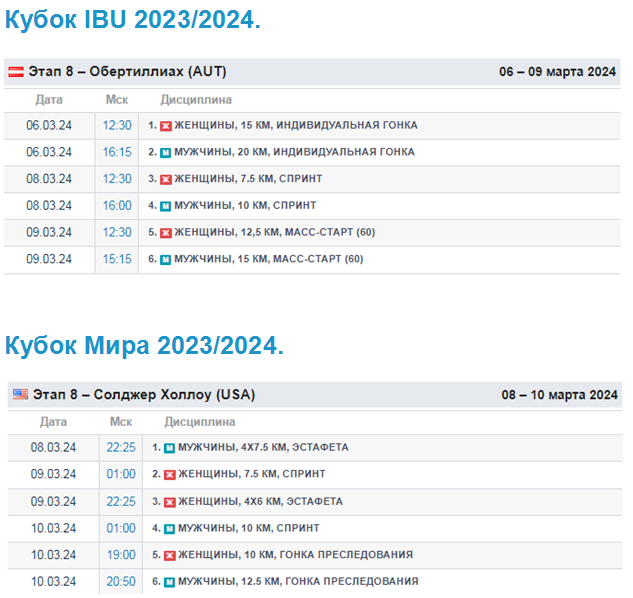
Task: Open МУЖЧИНЫ, 12.5 КМ, ГОНКА ПРЕСЛЕДОВАНИЯ
Action: pos(298,581)
